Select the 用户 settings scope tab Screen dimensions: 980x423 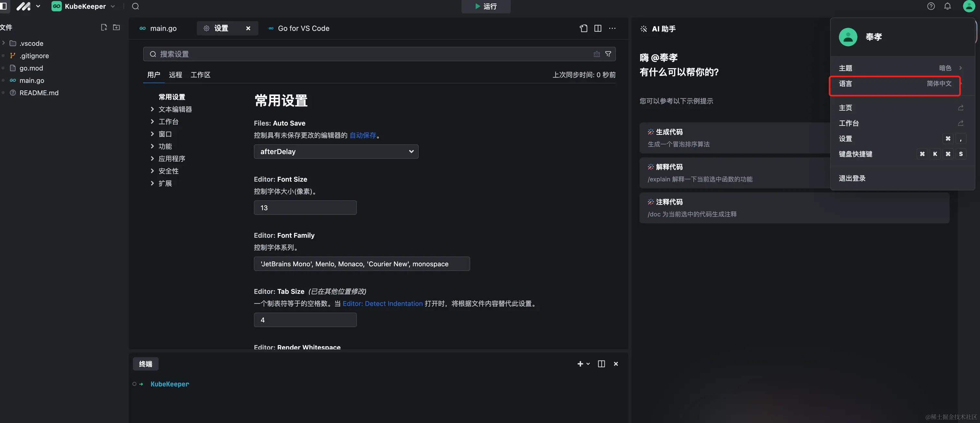pos(154,75)
